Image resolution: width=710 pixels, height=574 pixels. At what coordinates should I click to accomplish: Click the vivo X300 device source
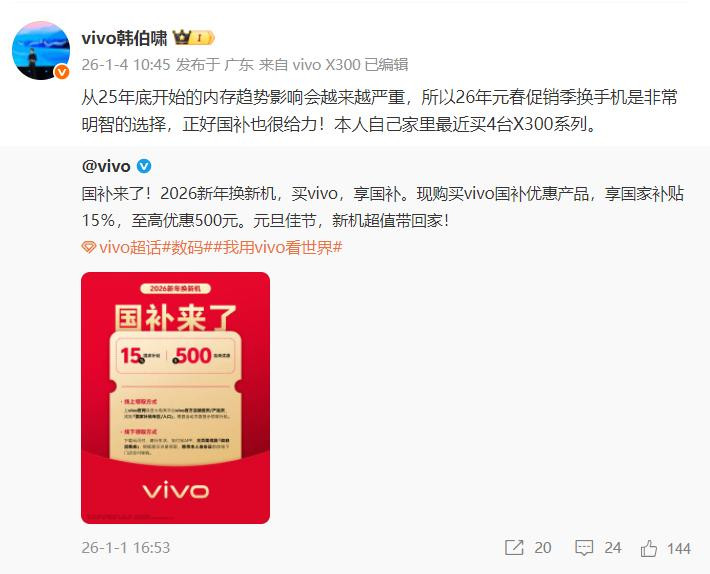click(326, 65)
